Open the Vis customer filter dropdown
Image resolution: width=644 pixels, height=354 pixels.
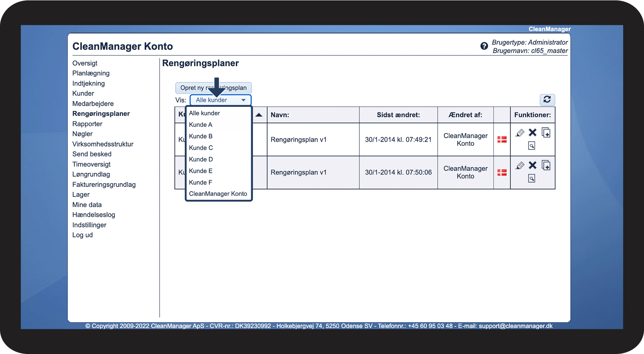point(220,100)
